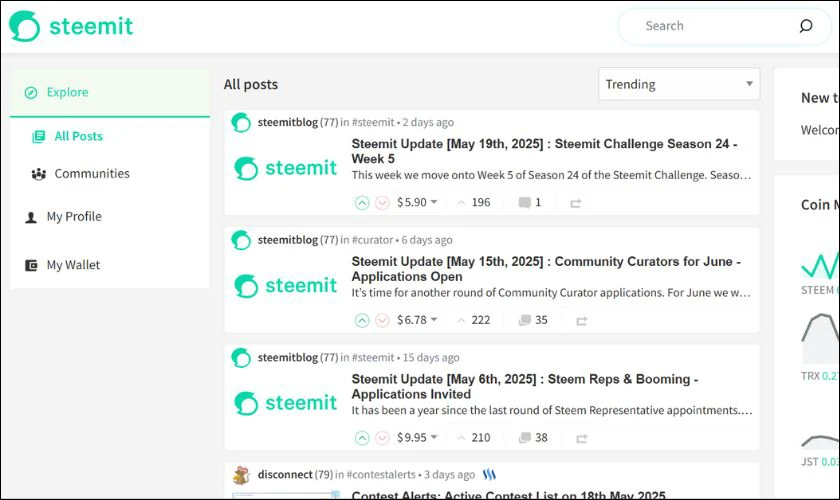
Task: Open My Wallet
Action: coord(73,265)
